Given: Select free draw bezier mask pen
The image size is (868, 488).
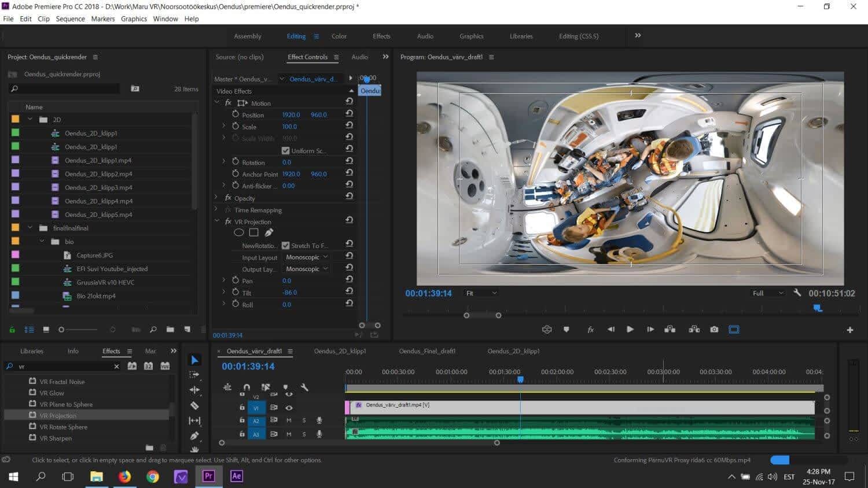Looking at the screenshot, I should click(269, 232).
